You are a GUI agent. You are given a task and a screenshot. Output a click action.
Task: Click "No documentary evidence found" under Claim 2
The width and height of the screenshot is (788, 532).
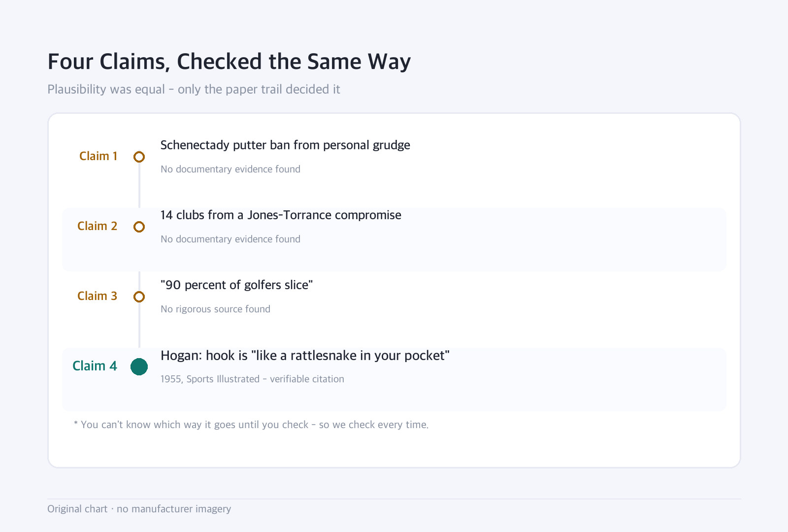[230, 239]
